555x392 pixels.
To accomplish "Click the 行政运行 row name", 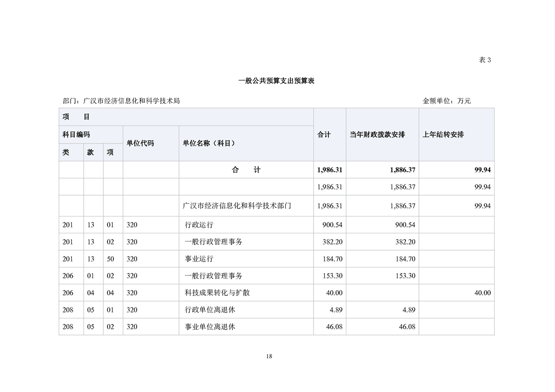I will [199, 224].
